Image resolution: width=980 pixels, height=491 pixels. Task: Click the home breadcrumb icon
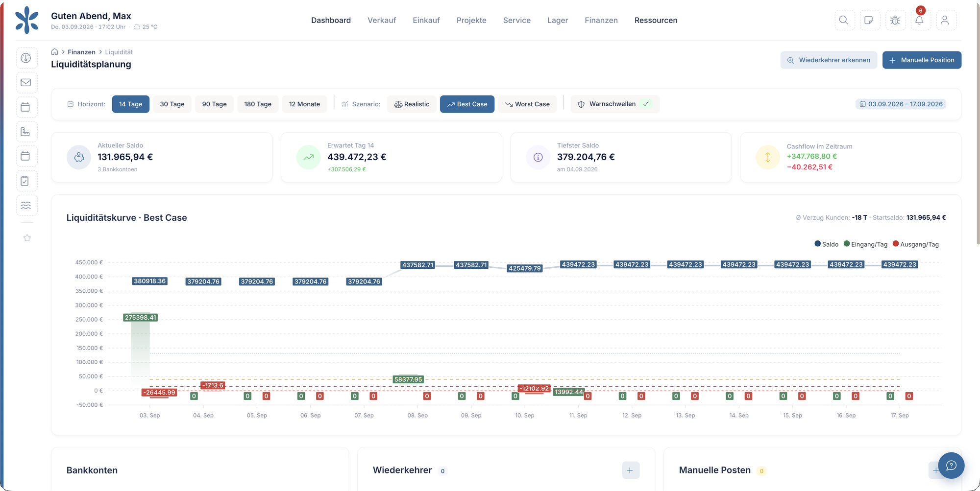55,52
